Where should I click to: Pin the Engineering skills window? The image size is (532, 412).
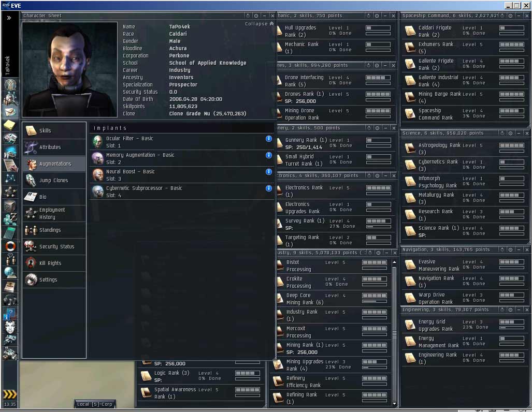(510, 310)
